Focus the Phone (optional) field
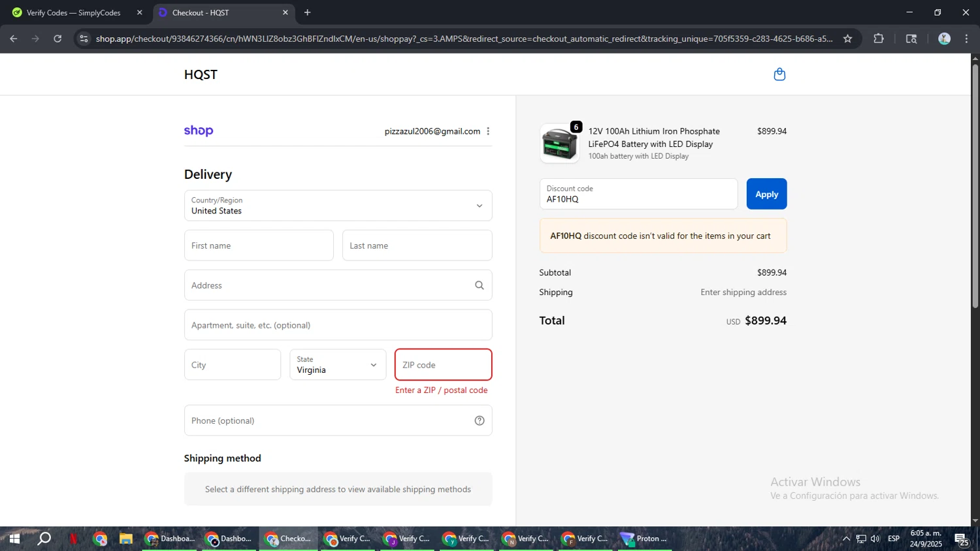 [338, 420]
